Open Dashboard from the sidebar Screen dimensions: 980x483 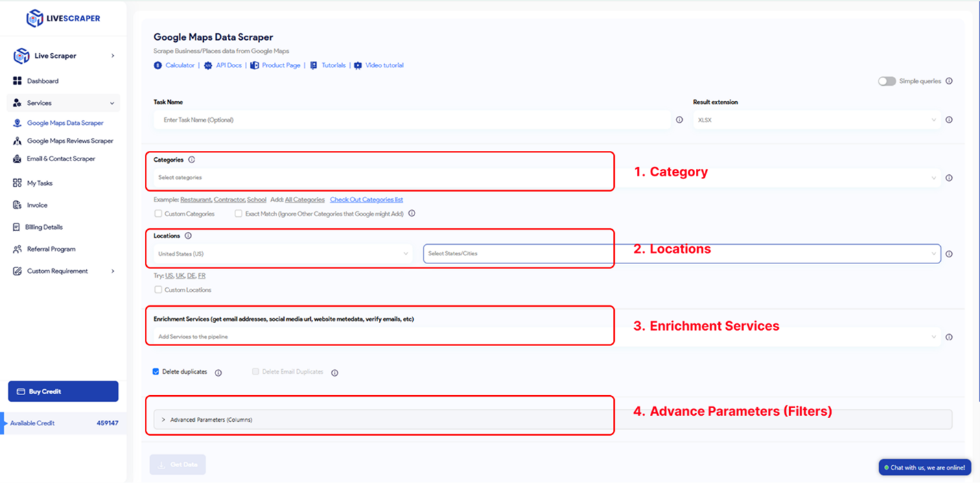tap(43, 81)
